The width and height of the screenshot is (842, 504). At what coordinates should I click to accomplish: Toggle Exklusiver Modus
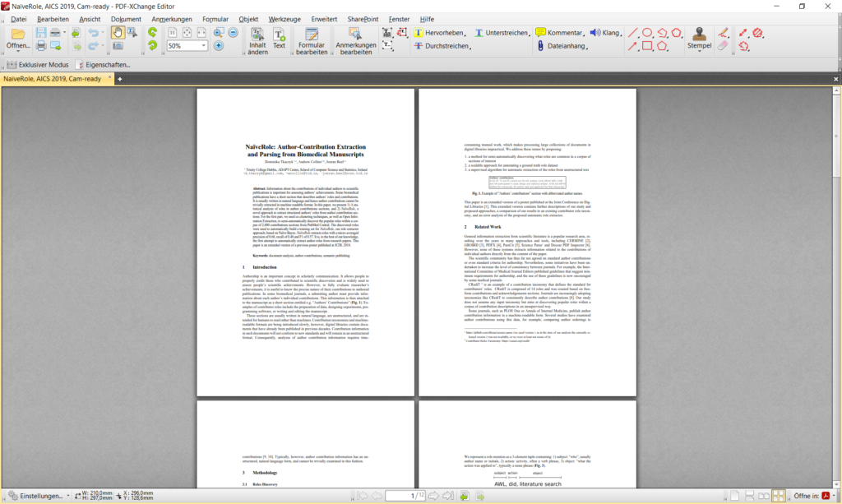pos(38,65)
